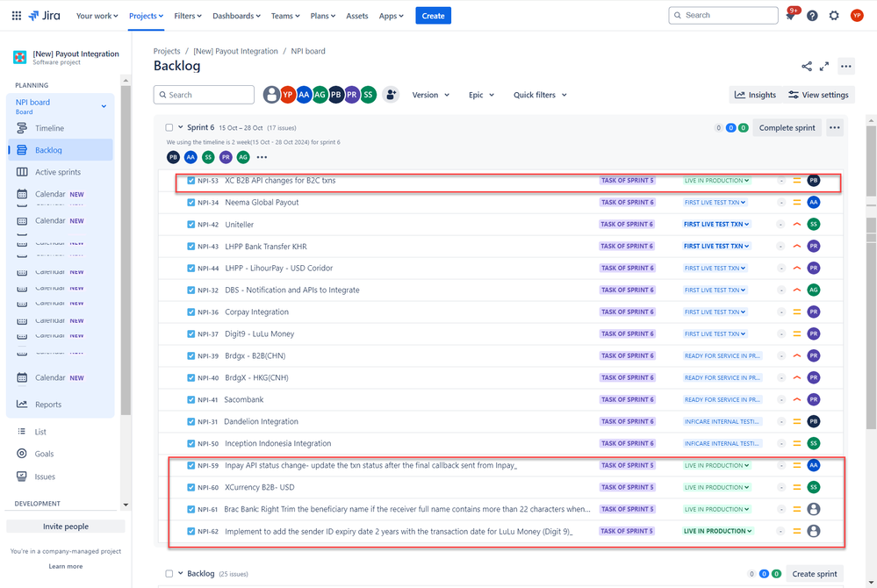This screenshot has width=877, height=588.
Task: Go to Jira home via logo
Action: 44,16
